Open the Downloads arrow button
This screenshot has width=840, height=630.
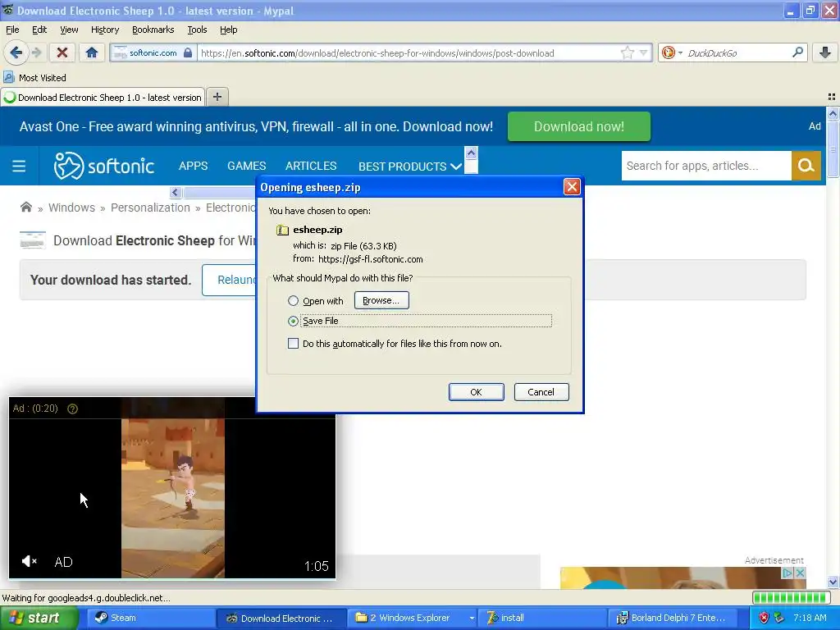pyautogui.click(x=825, y=52)
